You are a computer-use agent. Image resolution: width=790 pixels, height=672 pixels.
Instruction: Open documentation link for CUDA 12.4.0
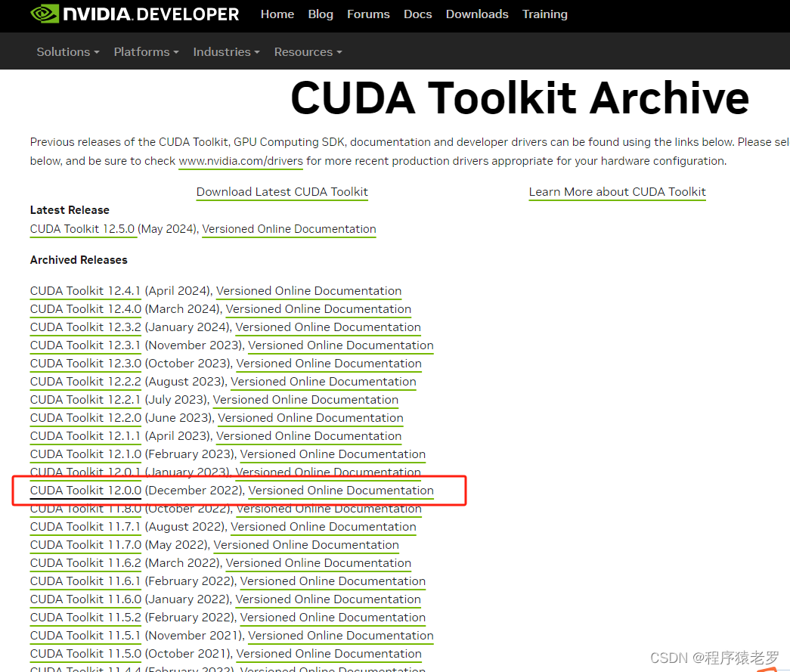click(x=318, y=309)
